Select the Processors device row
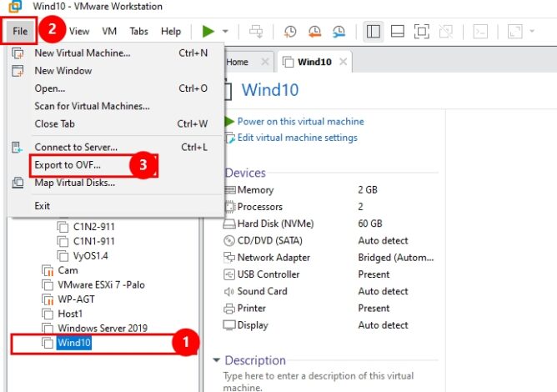The image size is (557, 392). tap(330, 207)
